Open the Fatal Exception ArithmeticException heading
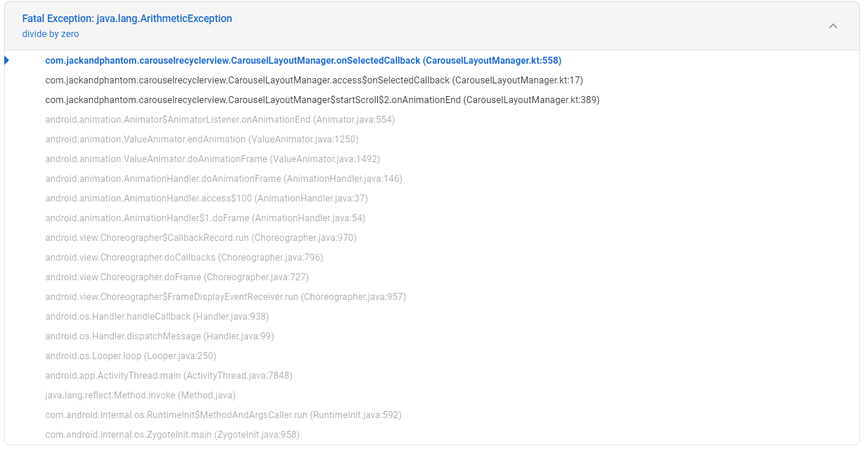The height and width of the screenshot is (465, 868). tap(127, 18)
